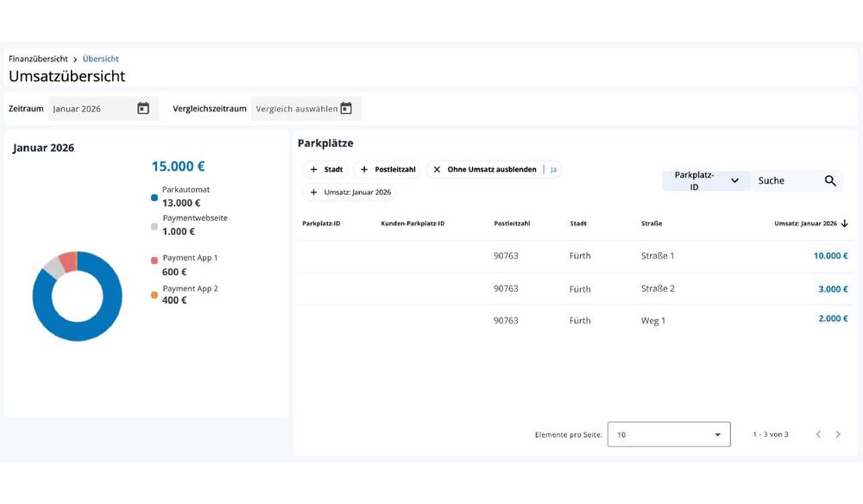
Task: Open the 10.000 € revenue link
Action: [830, 256]
